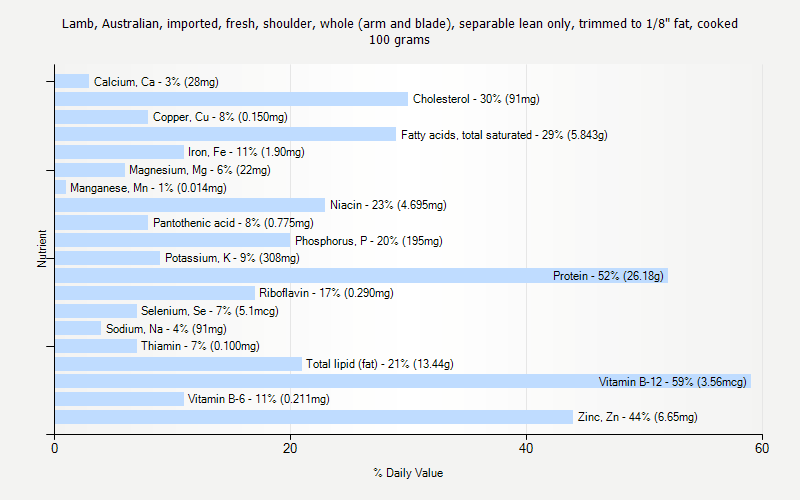Select the Iron, Fe label
The height and width of the screenshot is (500, 800).
[x=246, y=153]
